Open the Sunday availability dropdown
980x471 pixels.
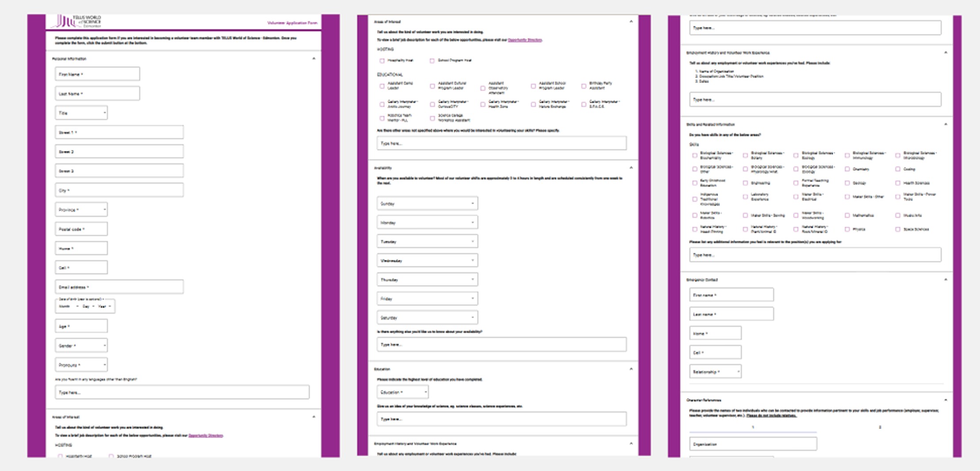coord(427,204)
